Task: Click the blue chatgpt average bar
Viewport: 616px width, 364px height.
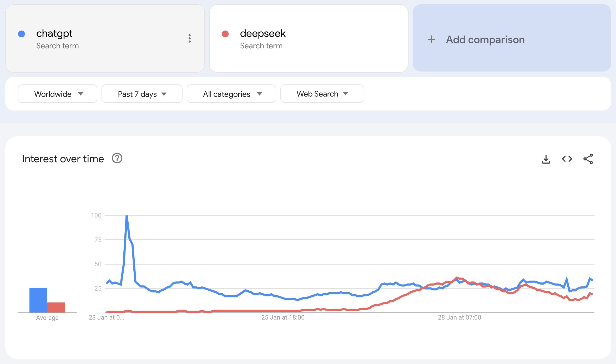Action: [x=38, y=300]
